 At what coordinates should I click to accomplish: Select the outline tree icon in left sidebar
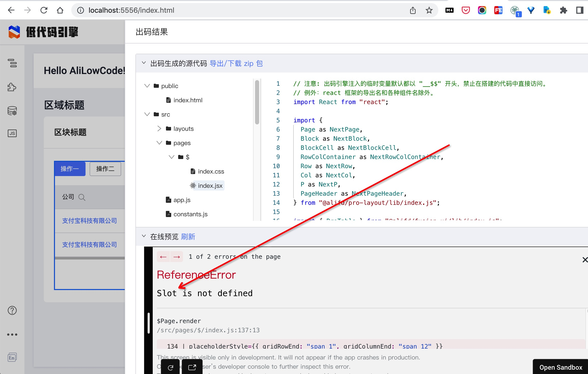(12, 64)
